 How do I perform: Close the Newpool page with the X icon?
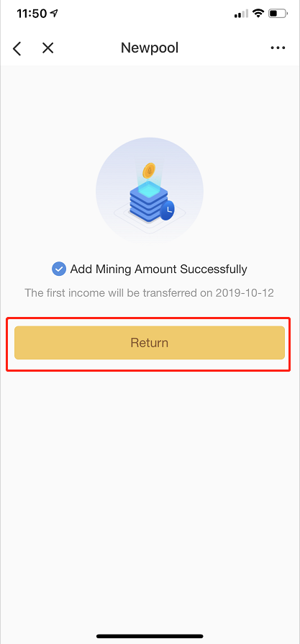(48, 48)
